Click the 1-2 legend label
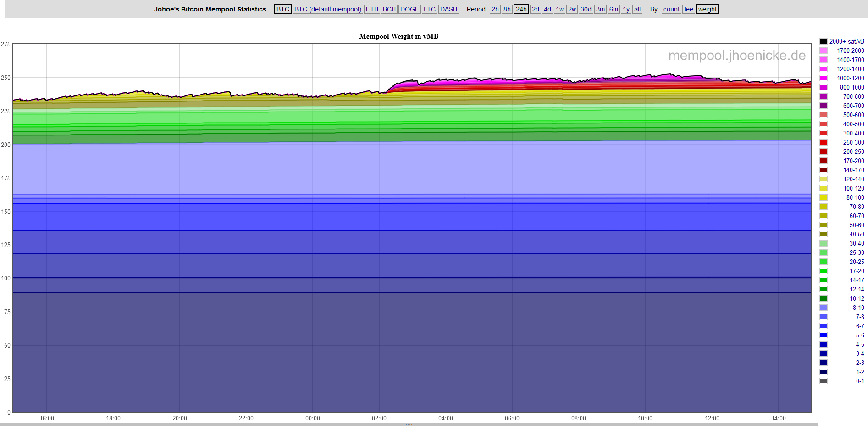This screenshot has height=426, width=868. click(860, 372)
